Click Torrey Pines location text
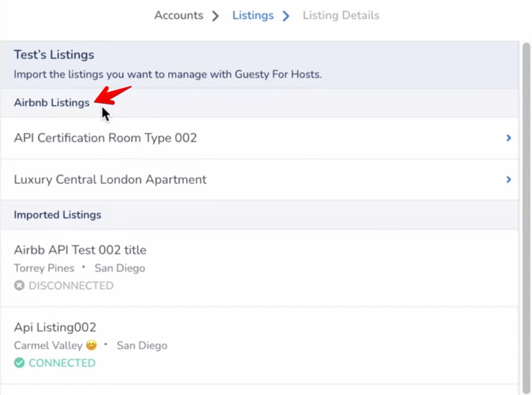This screenshot has height=395, width=532. click(44, 268)
